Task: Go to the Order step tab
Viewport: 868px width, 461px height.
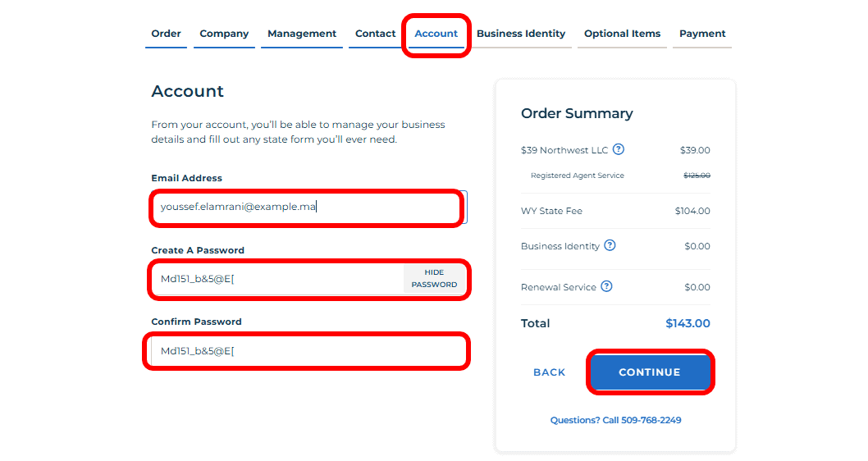Action: coord(167,34)
